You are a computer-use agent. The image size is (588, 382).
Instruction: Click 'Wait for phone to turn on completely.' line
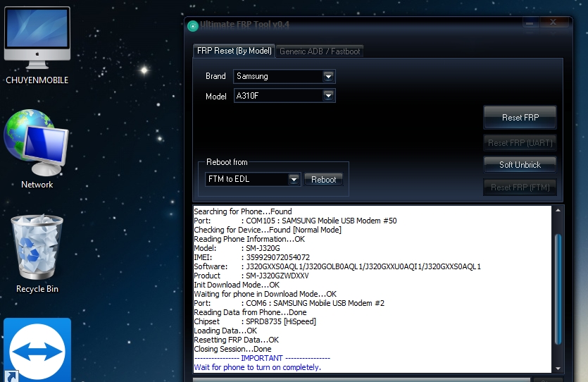coord(258,367)
